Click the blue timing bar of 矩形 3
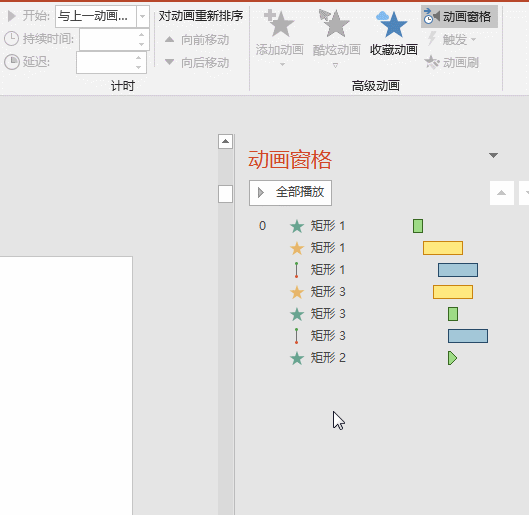 click(x=468, y=336)
